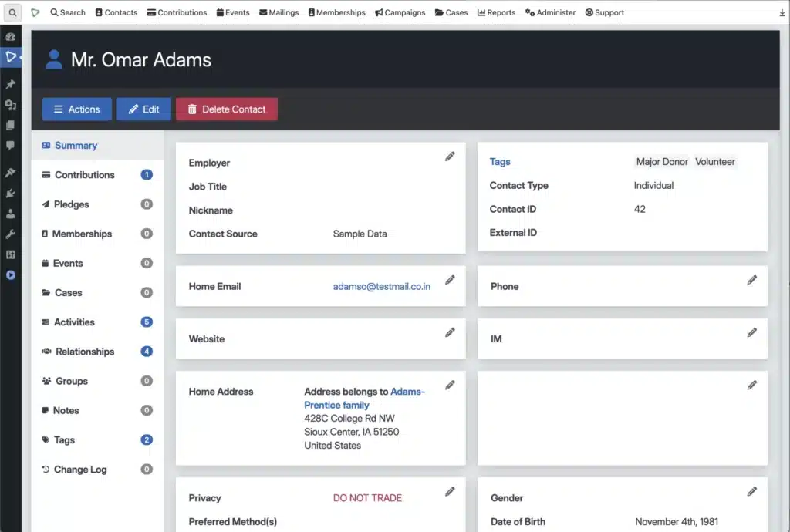Click the Plugins plug icon in admin sidebar
The width and height of the screenshot is (790, 532).
12,193
